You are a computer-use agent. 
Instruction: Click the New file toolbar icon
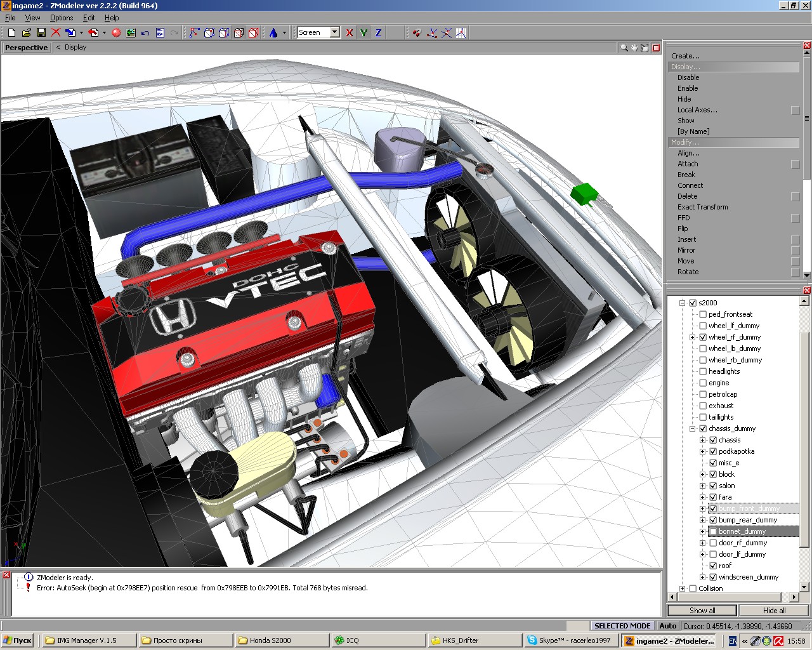(x=11, y=32)
